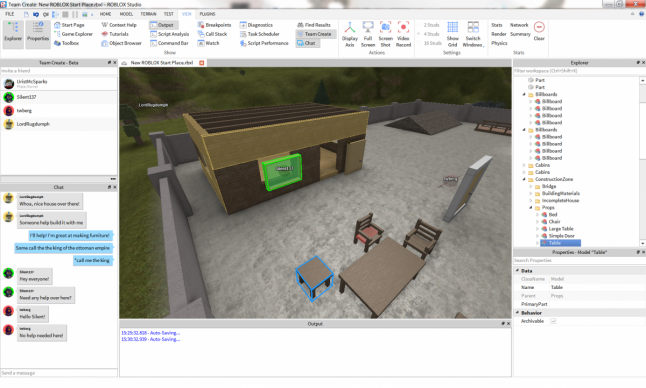Open the Watch window
646x388 pixels.
tap(208, 43)
